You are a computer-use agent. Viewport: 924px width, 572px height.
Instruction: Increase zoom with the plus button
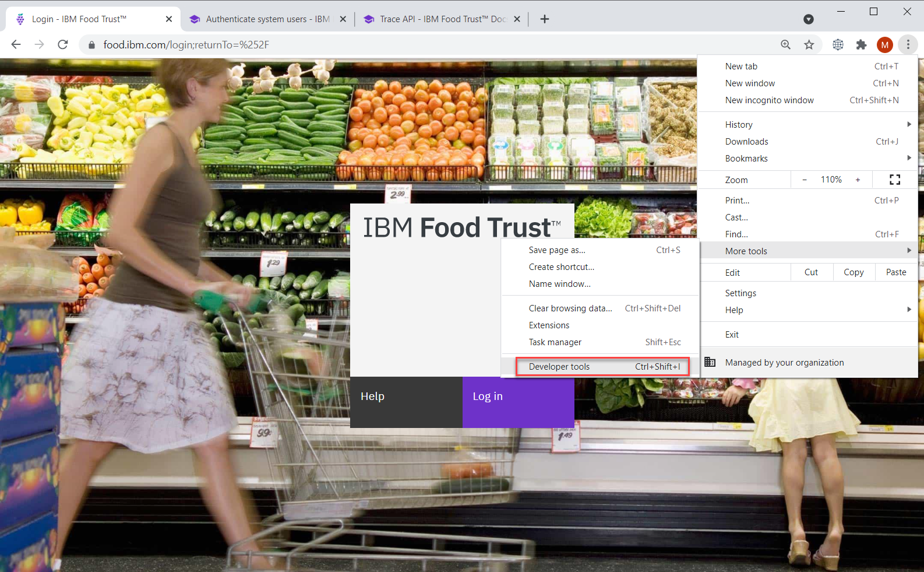(x=858, y=180)
